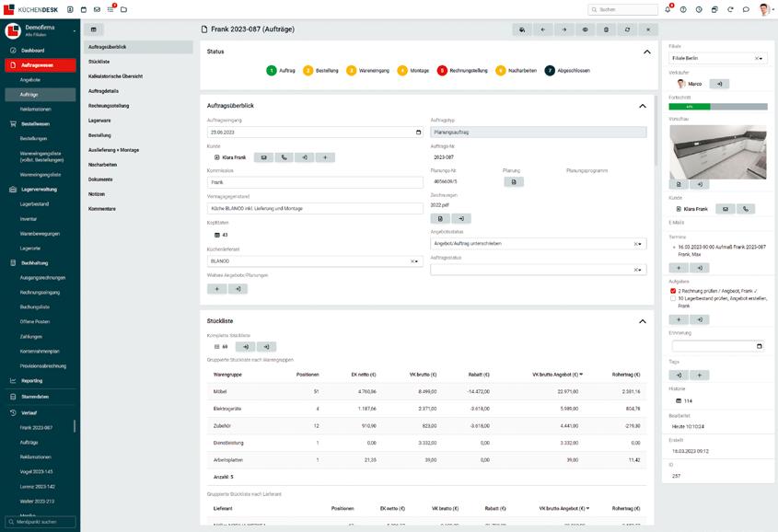Open the empty Auftragsstatus dropdown
The height and width of the screenshot is (532, 778).
539,270
